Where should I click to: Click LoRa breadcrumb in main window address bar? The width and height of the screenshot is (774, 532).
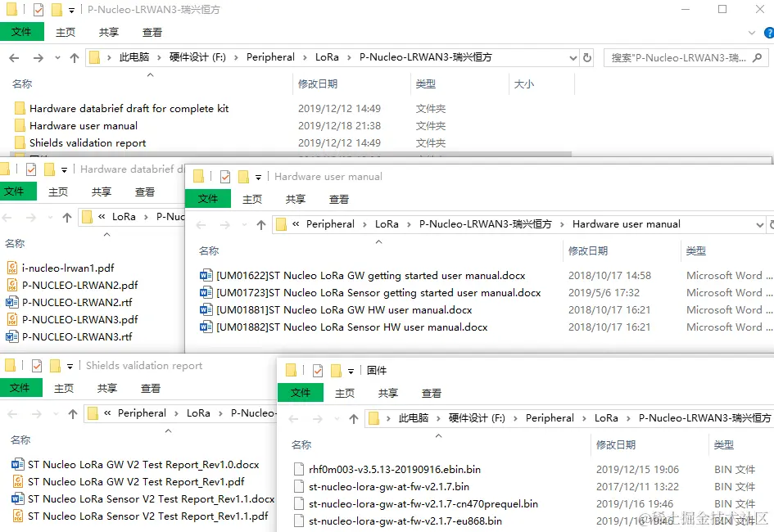pos(327,57)
